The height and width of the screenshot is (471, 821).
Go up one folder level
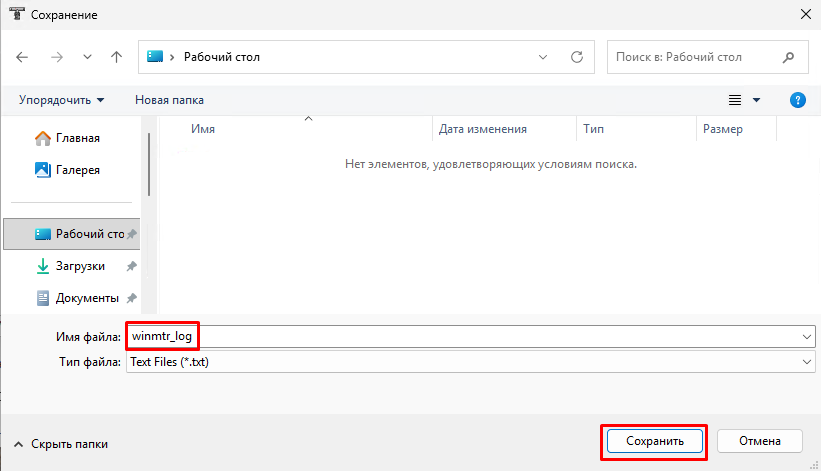(116, 57)
